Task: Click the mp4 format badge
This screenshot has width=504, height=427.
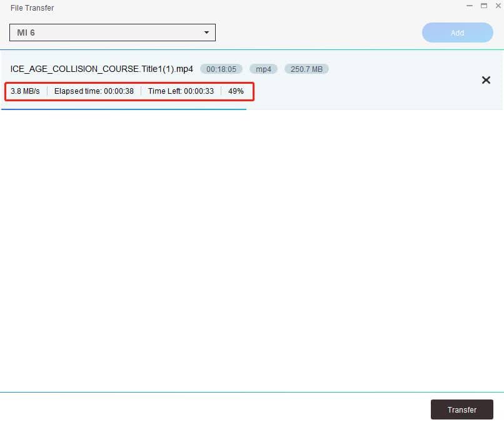Action: [263, 69]
